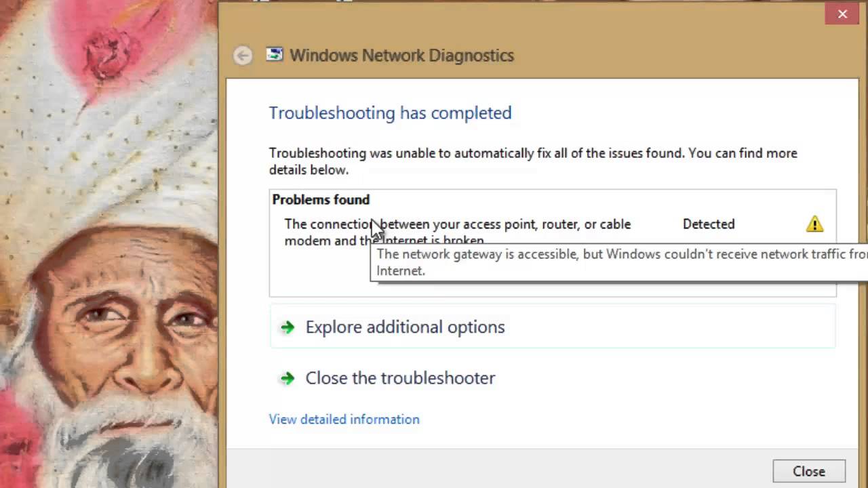868x488 pixels.
Task: Click the back arrow in the header
Action: point(242,56)
